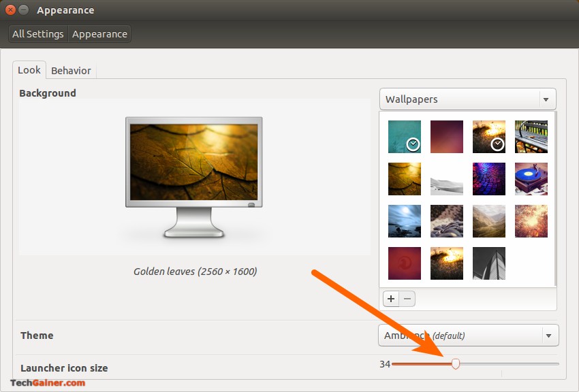Viewport: 579px width, 392px height.
Task: Click the Golden leaves (2560 × 1600) caption
Action: [x=195, y=272]
